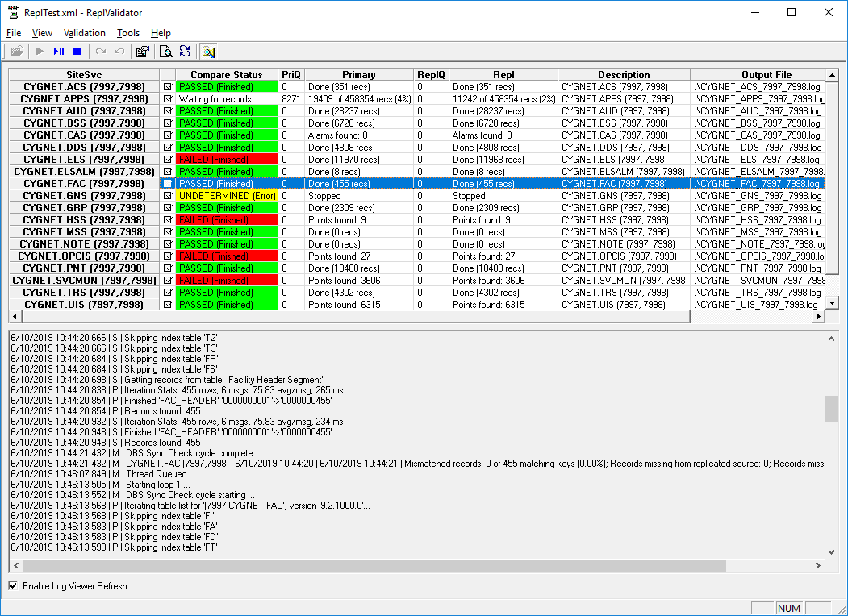Click 'Waiting for records...' status cell
848x616 pixels.
tap(227, 99)
